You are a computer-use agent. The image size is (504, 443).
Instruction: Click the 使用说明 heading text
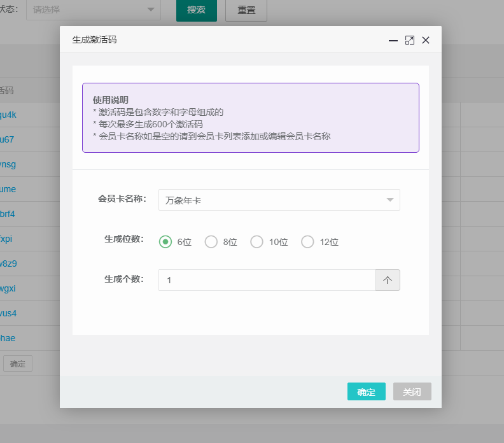tap(111, 100)
